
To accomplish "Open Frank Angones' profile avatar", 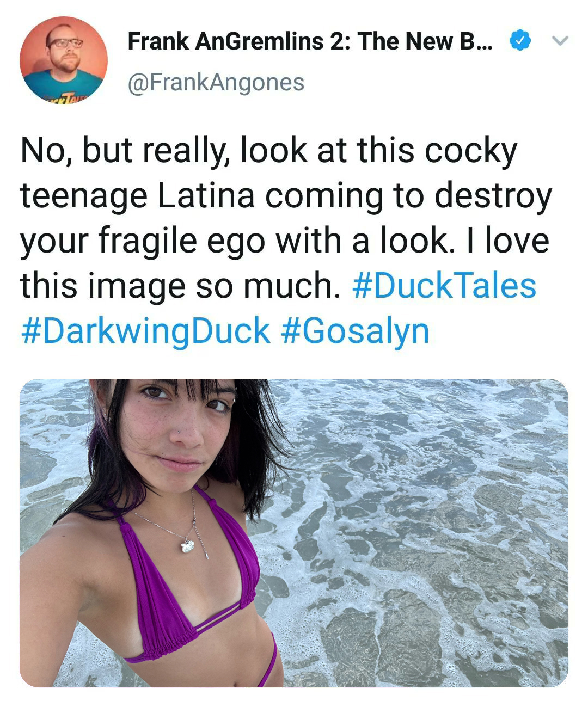I will point(64,60).
